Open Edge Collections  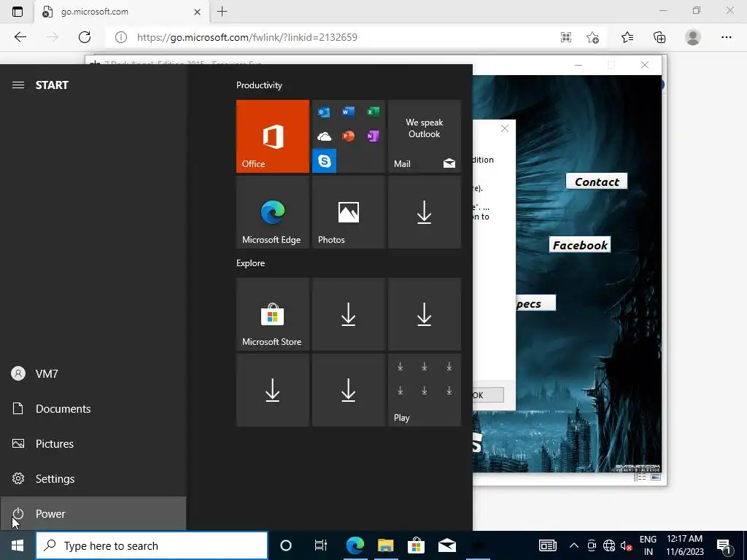pos(659,37)
